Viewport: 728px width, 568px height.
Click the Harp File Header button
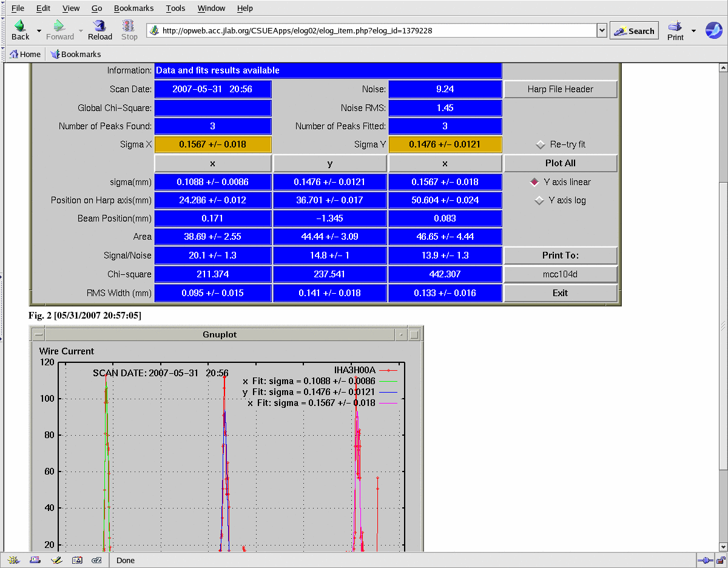point(561,89)
